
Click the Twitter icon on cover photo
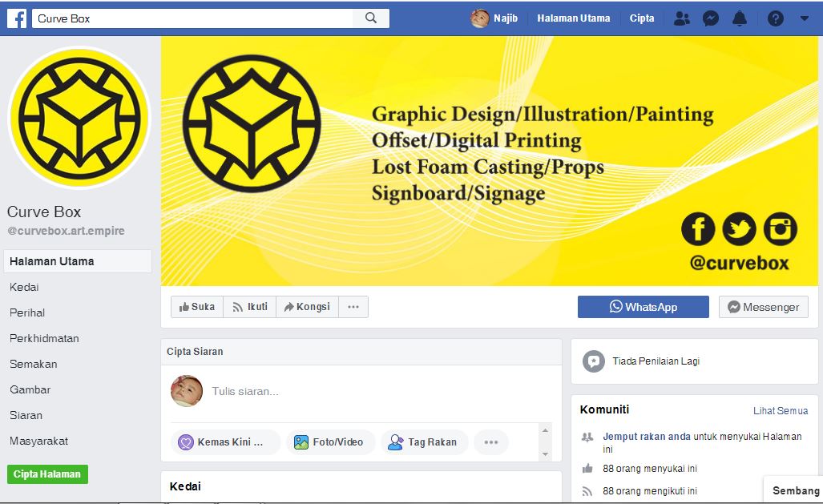pyautogui.click(x=739, y=229)
